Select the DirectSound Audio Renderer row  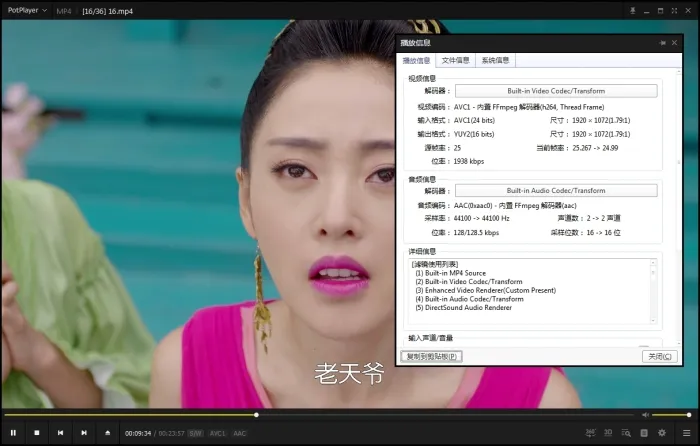pos(463,308)
